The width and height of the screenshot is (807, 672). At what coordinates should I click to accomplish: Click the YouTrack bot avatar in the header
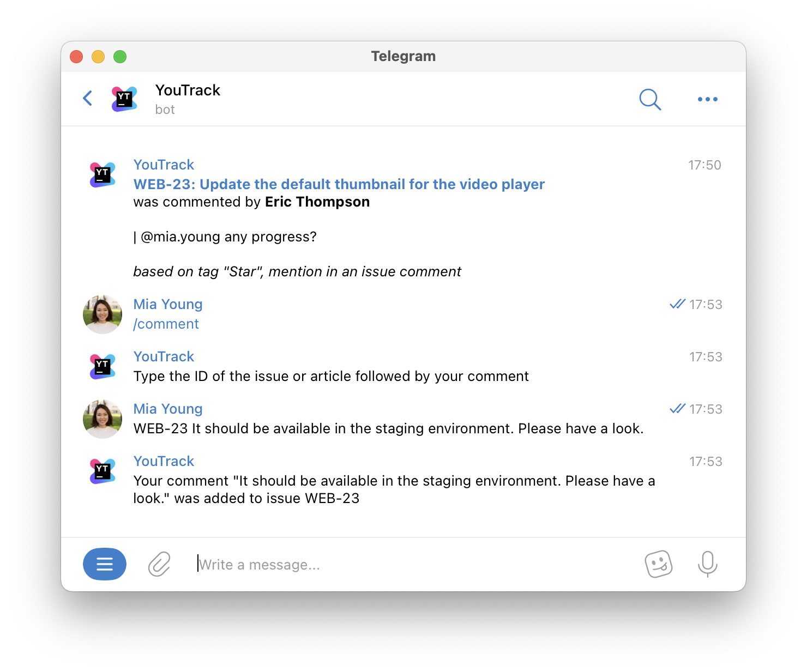click(124, 99)
